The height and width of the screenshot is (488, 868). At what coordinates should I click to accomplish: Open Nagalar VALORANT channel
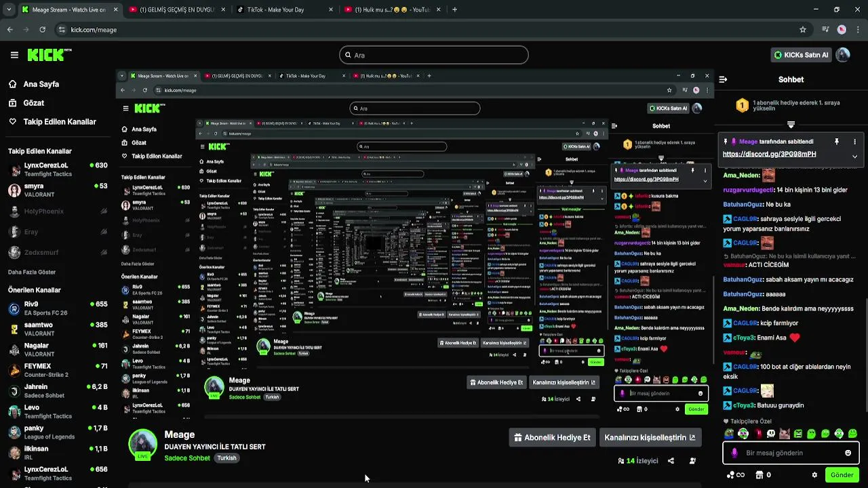point(58,350)
